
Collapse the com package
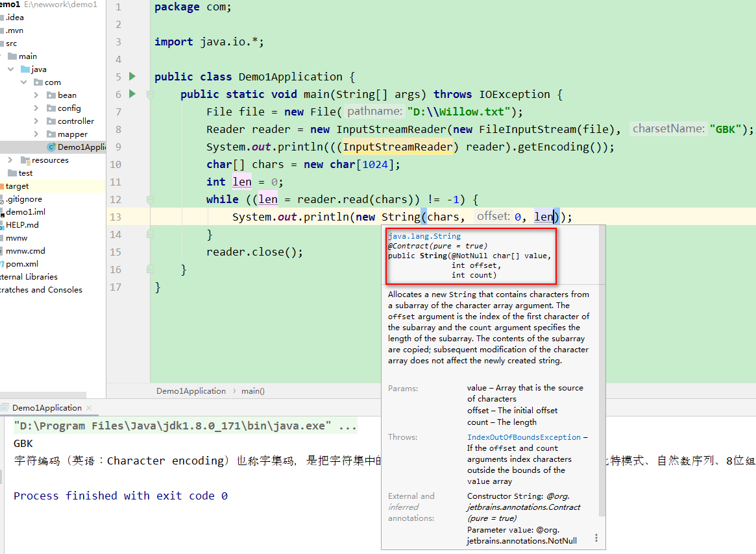[x=23, y=82]
